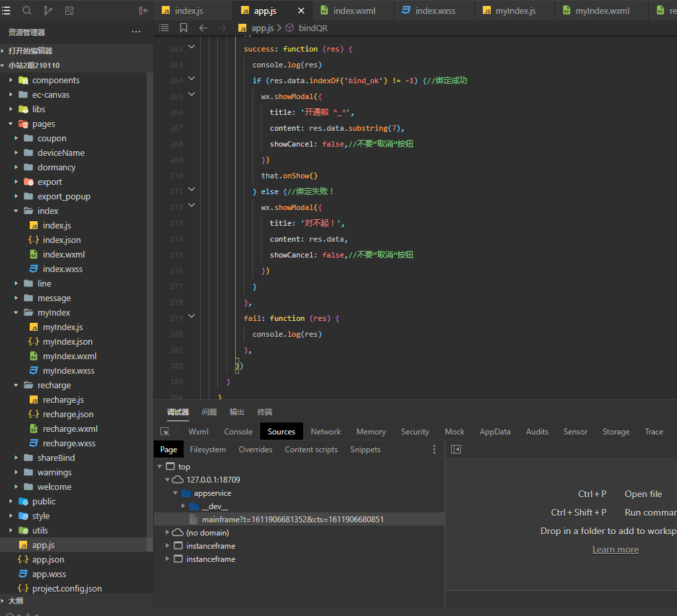
Task: Expand the ec-canvas folder
Action: pyautogui.click(x=11, y=94)
